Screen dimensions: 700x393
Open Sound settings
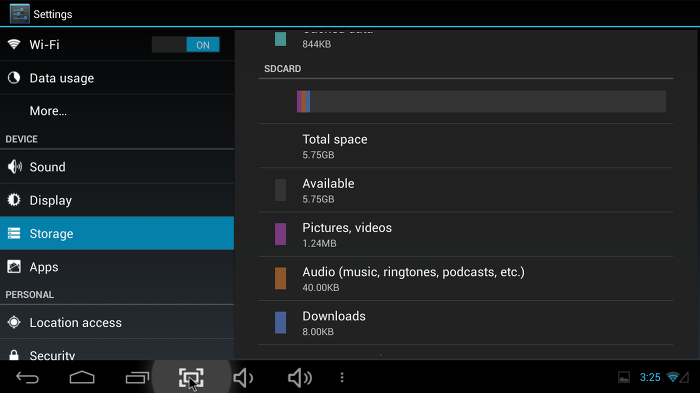[117, 167]
